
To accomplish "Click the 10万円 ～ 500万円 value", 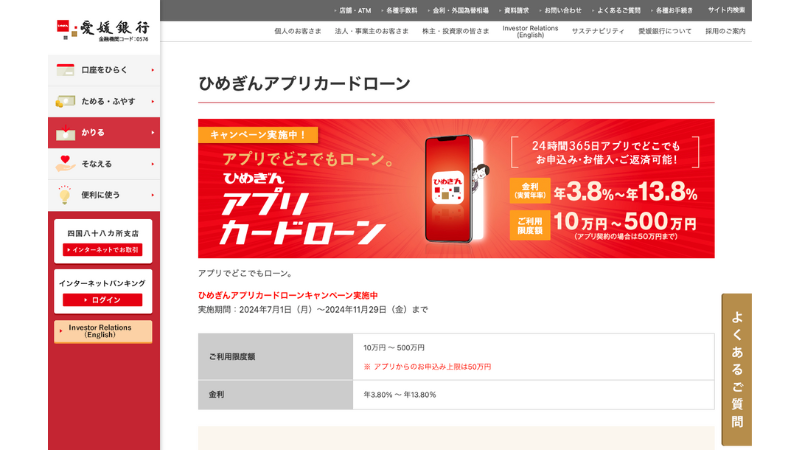I will coord(394,347).
